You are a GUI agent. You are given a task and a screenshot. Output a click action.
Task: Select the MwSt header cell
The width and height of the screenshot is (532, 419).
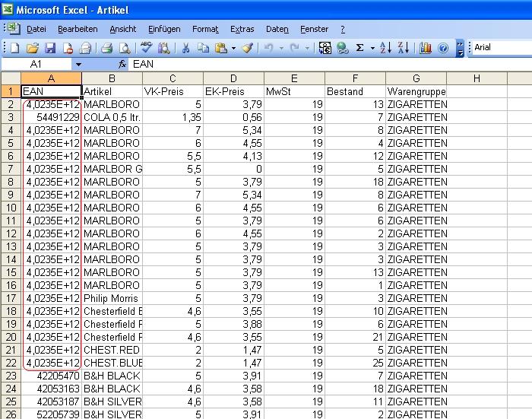click(x=294, y=91)
